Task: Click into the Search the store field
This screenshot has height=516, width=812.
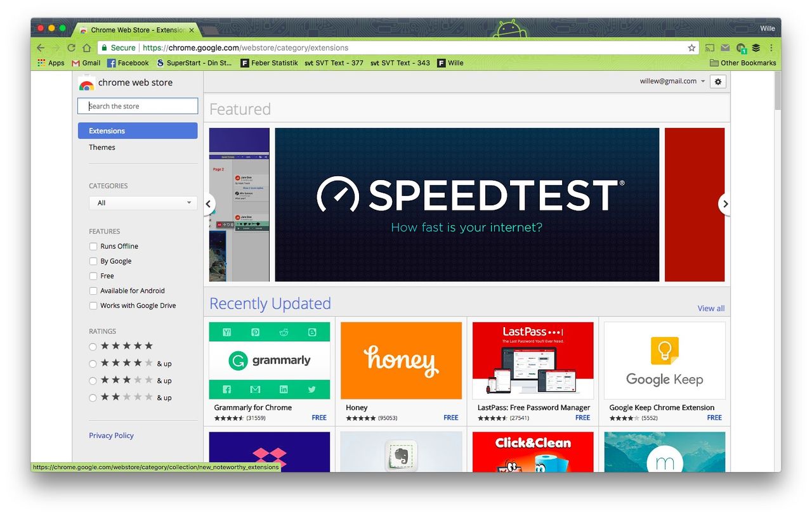Action: coord(138,106)
